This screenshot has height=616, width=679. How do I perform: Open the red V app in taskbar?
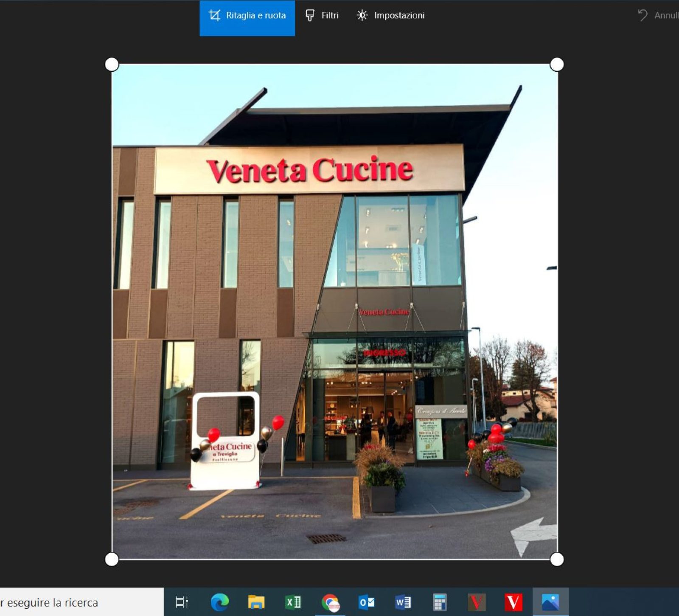513,602
